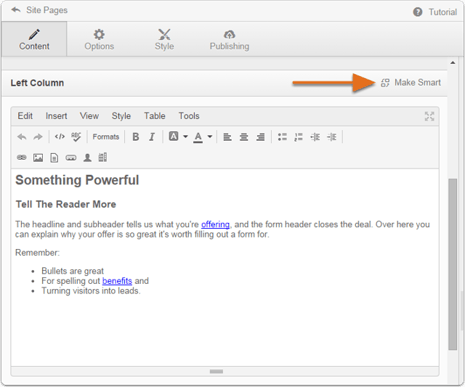This screenshot has height=387, width=465.
Task: Go back to Site Pages
Action: (x=39, y=10)
